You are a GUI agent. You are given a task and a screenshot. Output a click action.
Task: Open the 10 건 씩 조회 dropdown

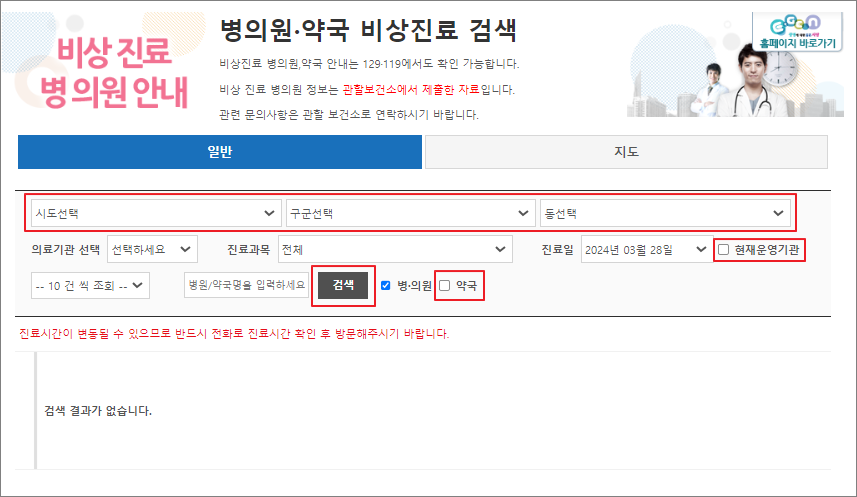90,285
